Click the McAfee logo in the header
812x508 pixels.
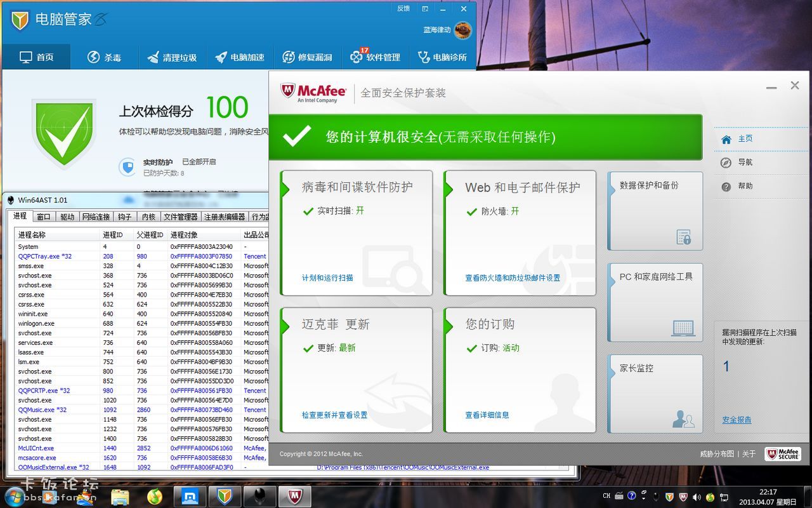(313, 93)
